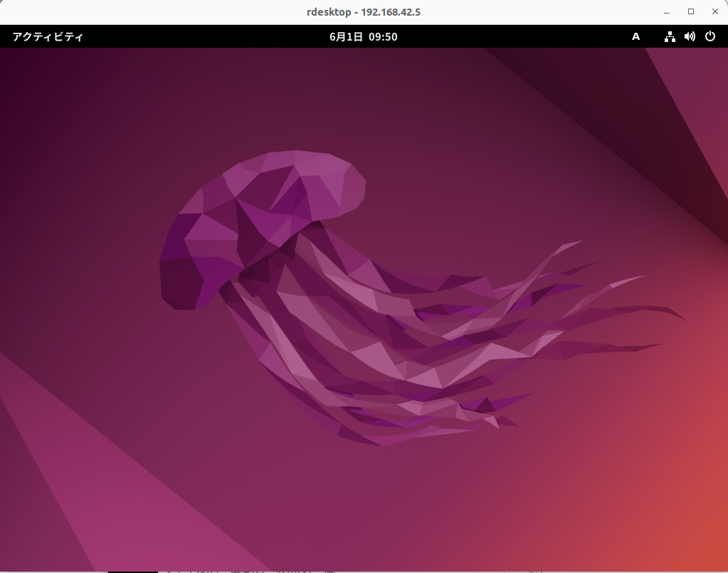Click the rdesktop window title bar
This screenshot has width=728, height=573.
coord(364,11)
